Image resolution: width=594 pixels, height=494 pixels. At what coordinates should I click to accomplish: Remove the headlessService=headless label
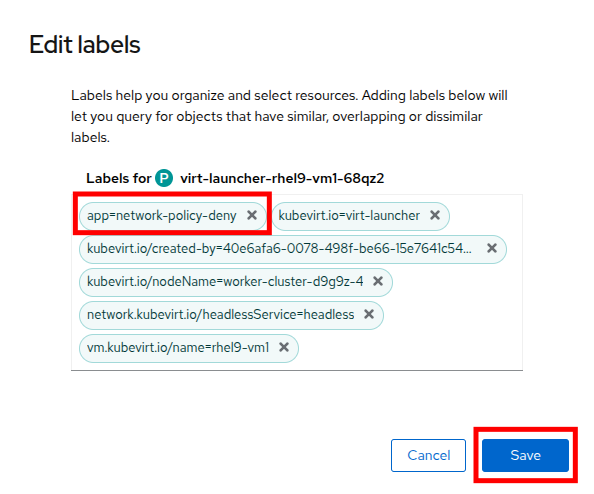click(x=369, y=314)
